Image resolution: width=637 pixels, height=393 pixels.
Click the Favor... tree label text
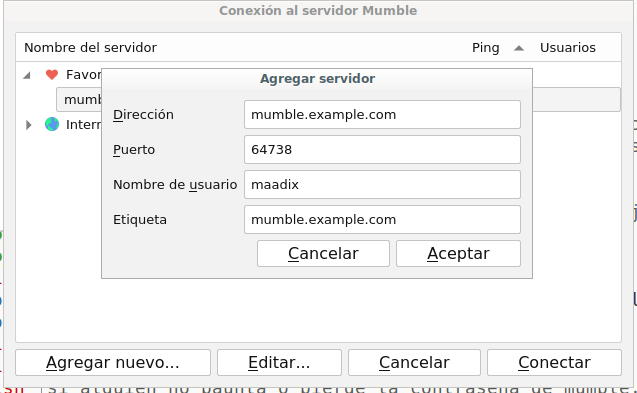point(83,75)
